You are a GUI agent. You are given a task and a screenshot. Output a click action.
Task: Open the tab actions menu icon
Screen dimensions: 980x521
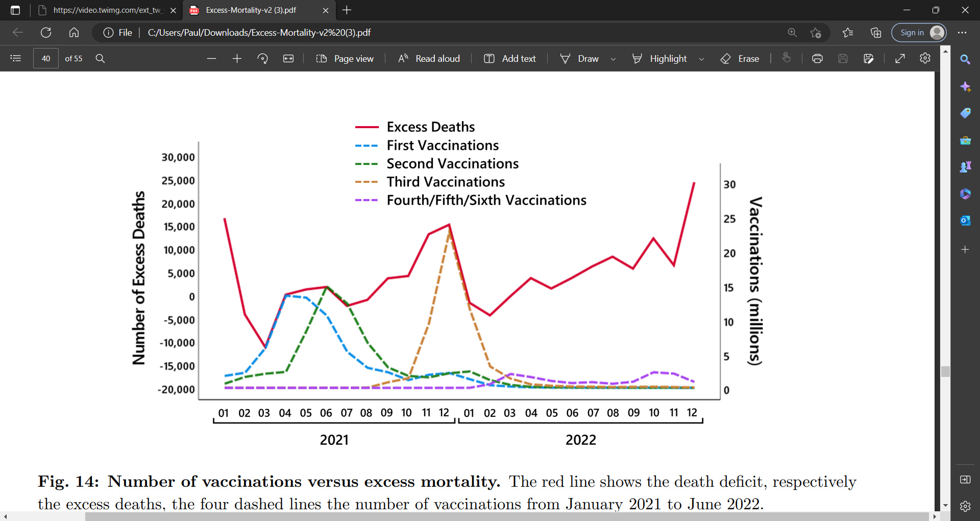point(15,10)
